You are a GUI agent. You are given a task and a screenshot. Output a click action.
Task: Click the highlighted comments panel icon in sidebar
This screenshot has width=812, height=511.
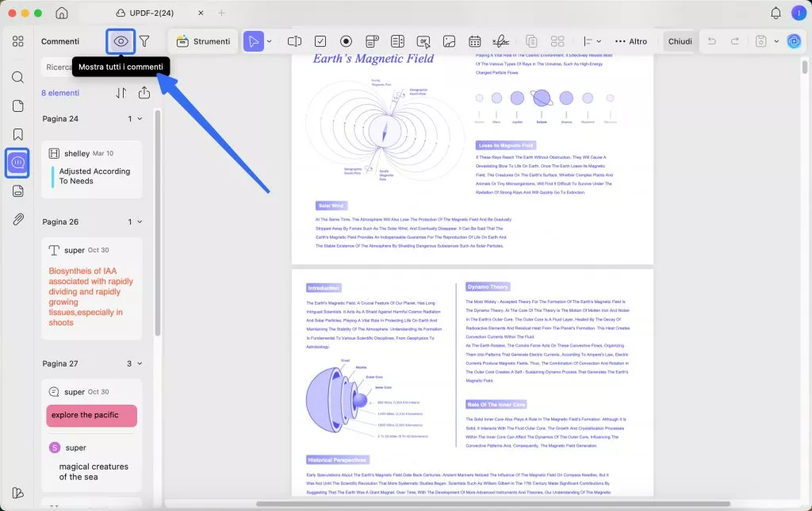17,163
